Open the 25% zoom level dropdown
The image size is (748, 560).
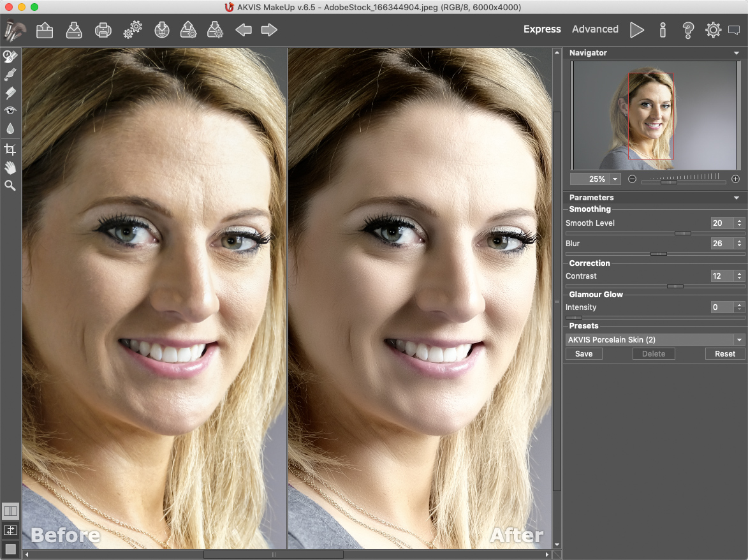point(615,179)
